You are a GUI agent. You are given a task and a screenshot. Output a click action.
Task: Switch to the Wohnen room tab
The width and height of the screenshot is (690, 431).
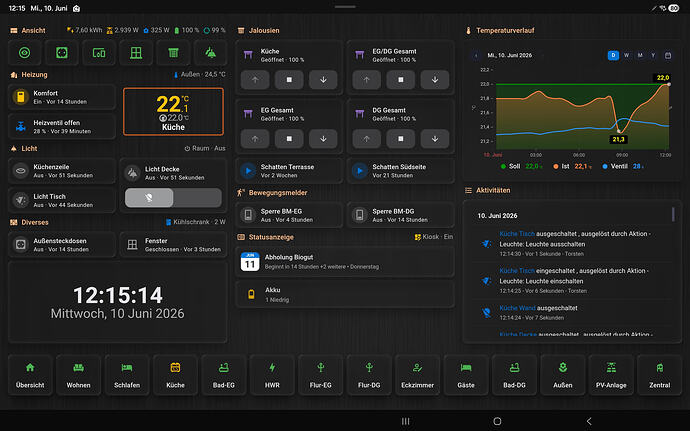(78, 375)
